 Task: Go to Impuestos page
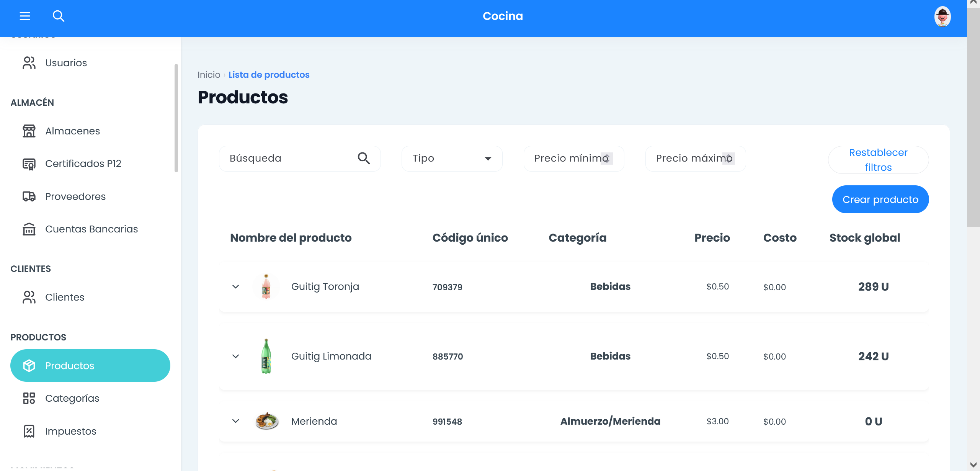(x=90, y=431)
